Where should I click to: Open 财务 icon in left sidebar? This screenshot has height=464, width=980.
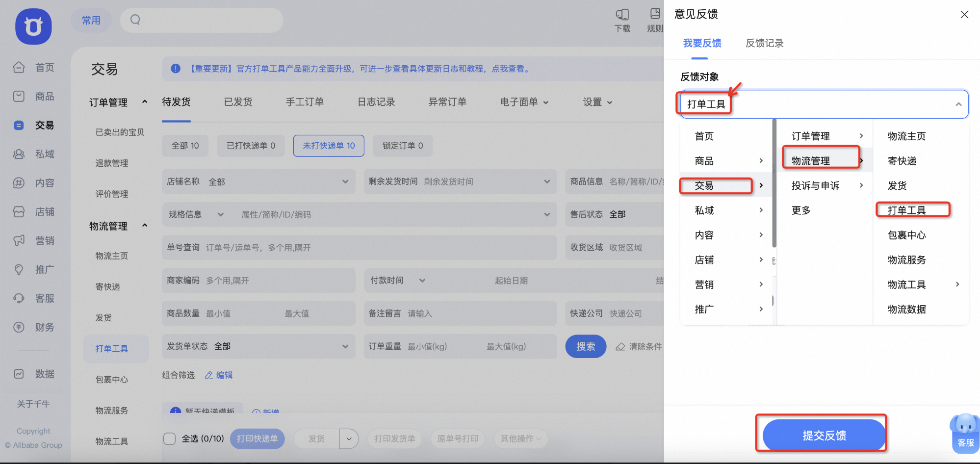click(19, 327)
